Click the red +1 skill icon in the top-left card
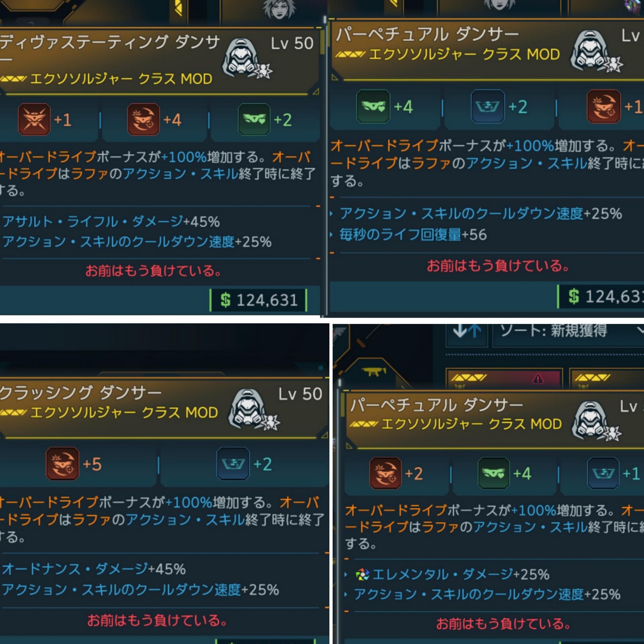Screen dimensions: 644x644 coord(34,119)
